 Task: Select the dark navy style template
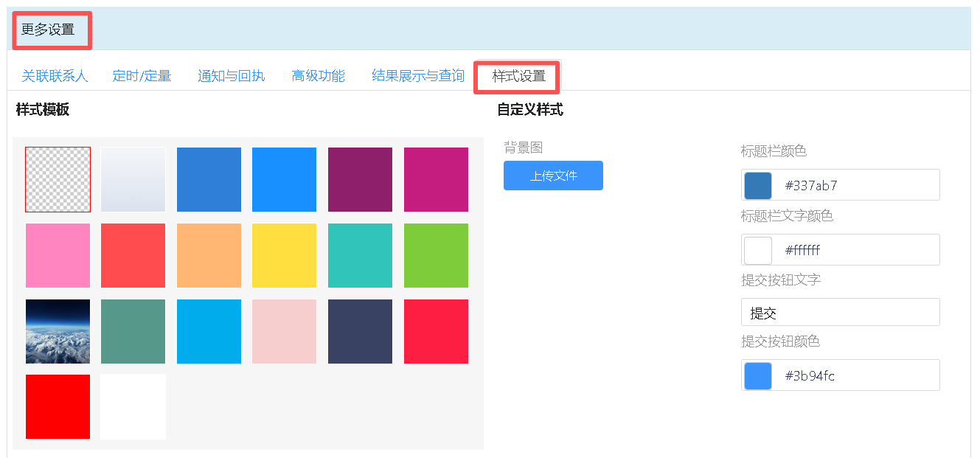point(360,331)
